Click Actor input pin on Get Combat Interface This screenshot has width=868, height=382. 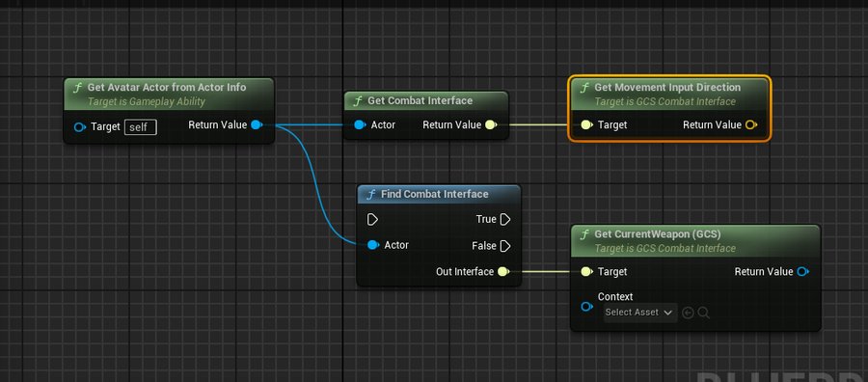coord(360,125)
